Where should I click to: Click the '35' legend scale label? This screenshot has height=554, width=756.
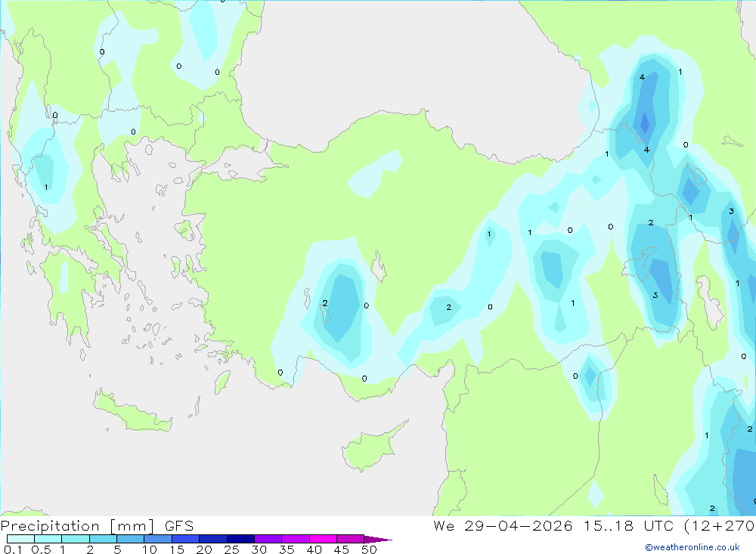click(x=287, y=549)
